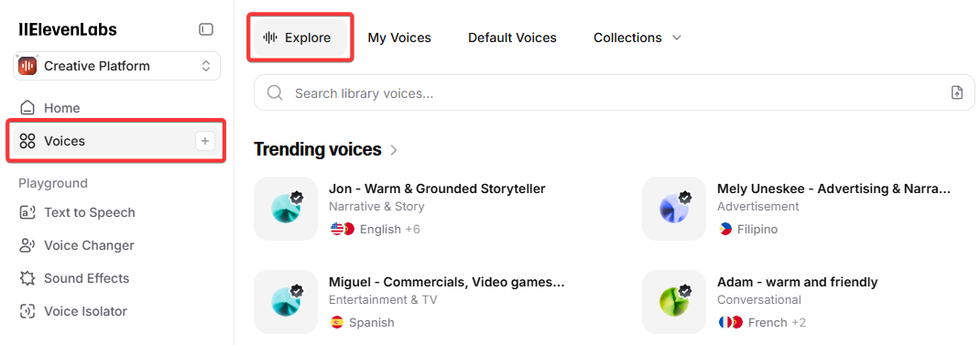
Task: Open the Trending voices heading link
Action: click(318, 149)
